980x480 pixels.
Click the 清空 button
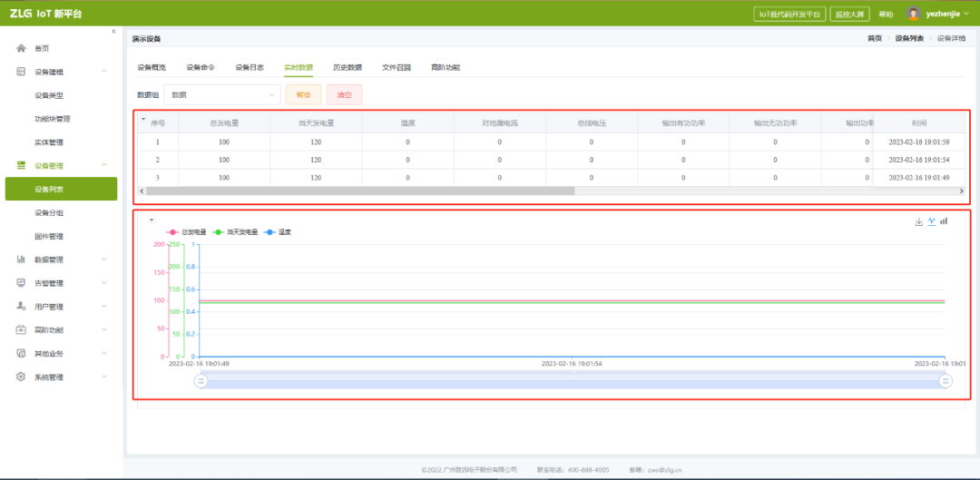pyautogui.click(x=344, y=94)
